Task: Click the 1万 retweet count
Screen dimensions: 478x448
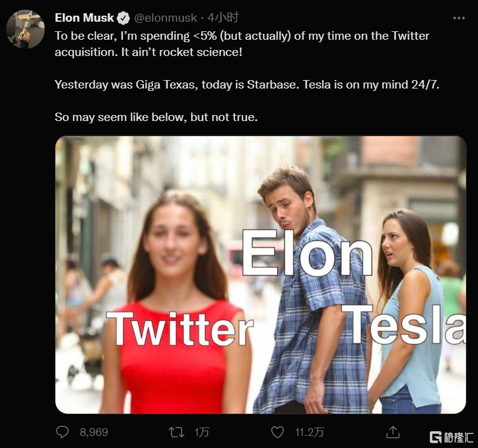Action: 201,432
